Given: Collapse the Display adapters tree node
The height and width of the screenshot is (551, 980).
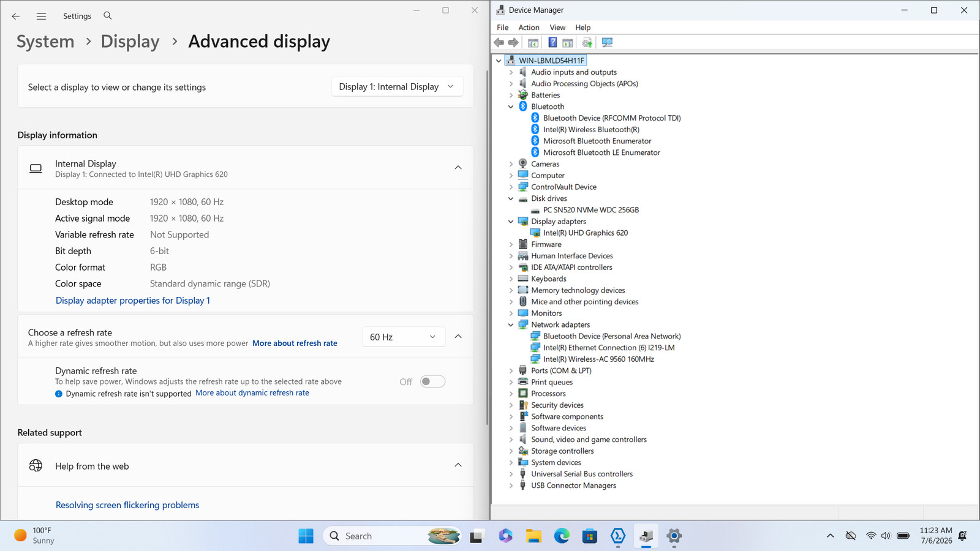Looking at the screenshot, I should pyautogui.click(x=511, y=222).
